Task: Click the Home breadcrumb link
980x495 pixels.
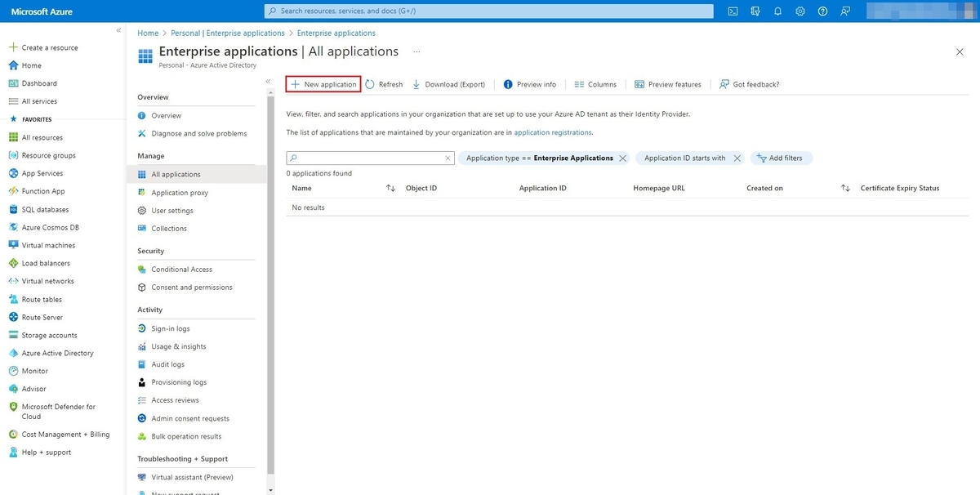Action: click(148, 33)
